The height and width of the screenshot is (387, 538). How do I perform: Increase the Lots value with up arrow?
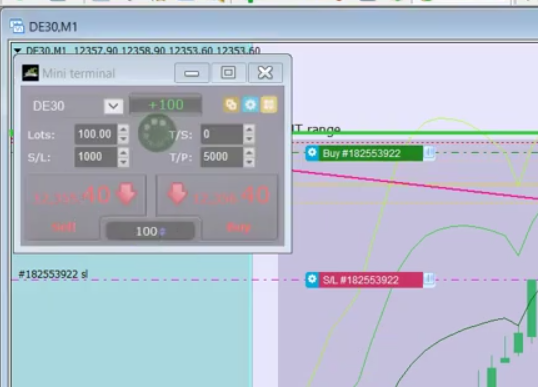[124, 129]
